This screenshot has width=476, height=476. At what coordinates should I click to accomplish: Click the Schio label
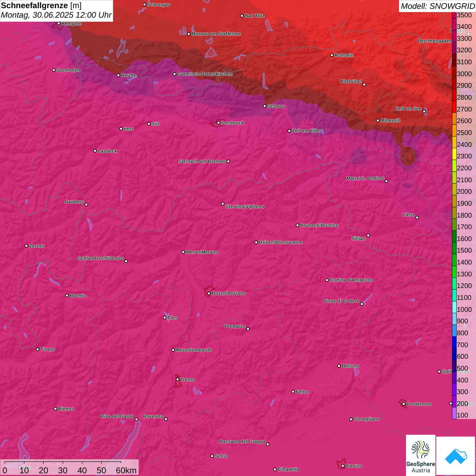click(221, 456)
